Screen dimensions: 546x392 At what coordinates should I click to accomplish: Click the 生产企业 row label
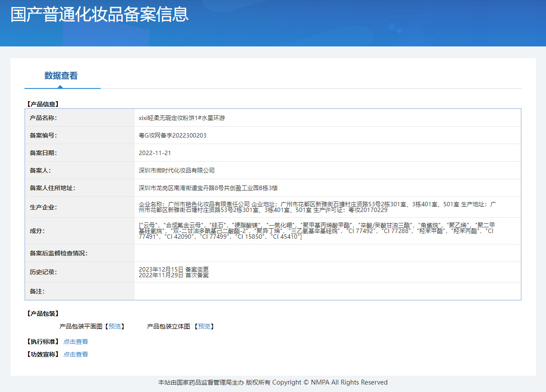[x=43, y=207]
